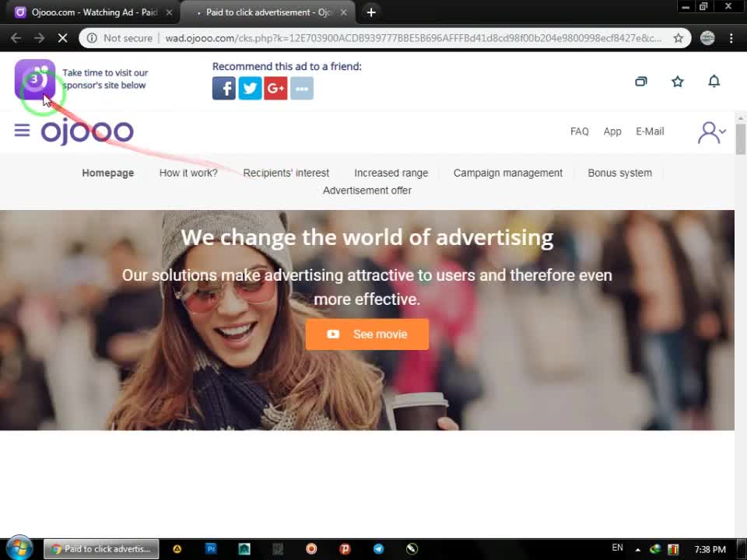This screenshot has height=560, width=747.
Task: Expand the user account dropdown
Action: tap(712, 132)
